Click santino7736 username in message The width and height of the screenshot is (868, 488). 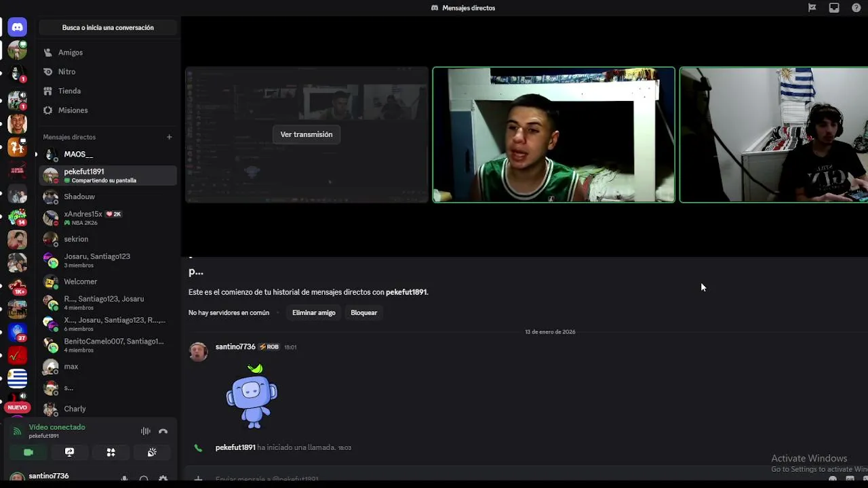click(235, 347)
